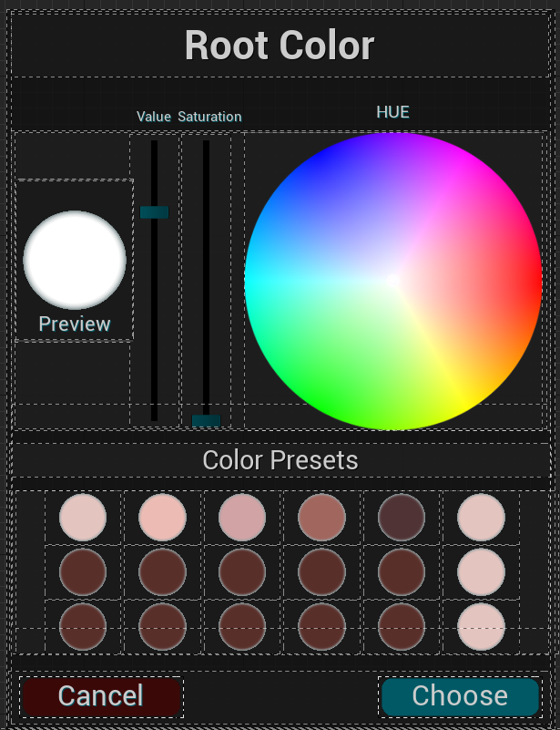Select first preset in top row
Viewport: 560px width, 730px height.
[x=83, y=518]
